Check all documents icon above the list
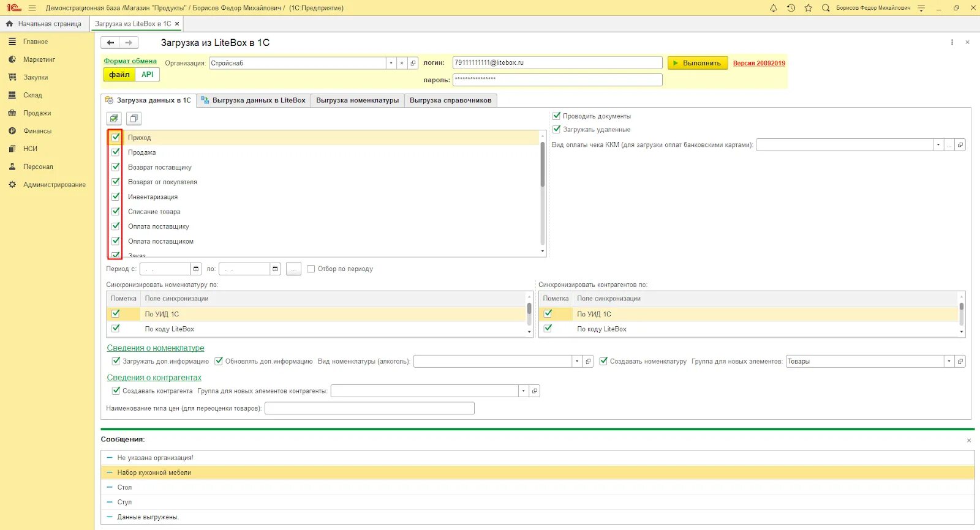This screenshot has width=980, height=530. click(x=114, y=118)
